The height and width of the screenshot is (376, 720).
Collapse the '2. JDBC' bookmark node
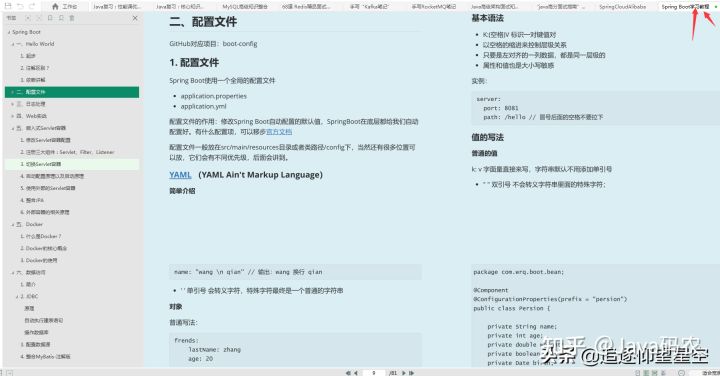17,297
